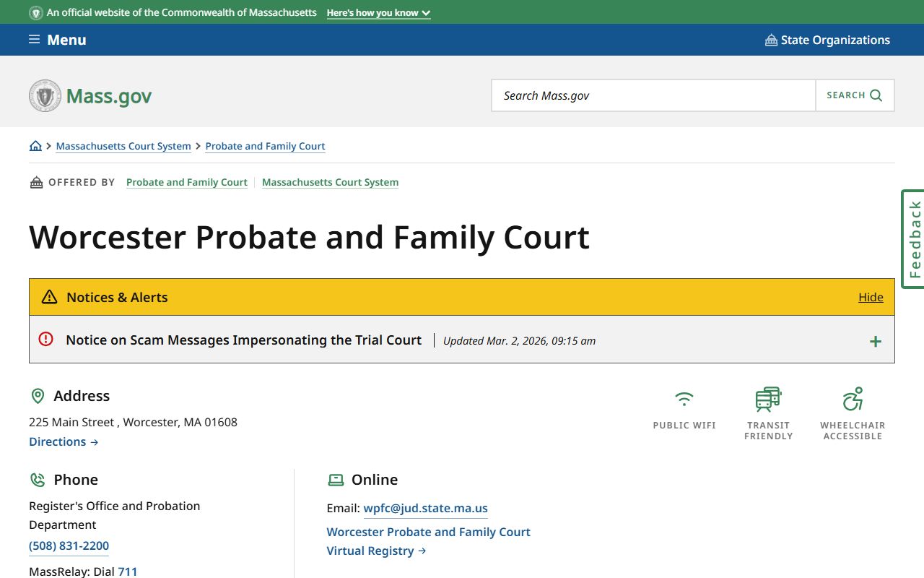Viewport: 924px width, 578px height.
Task: Call (508) 831-2200 phone link
Action: coord(69,546)
